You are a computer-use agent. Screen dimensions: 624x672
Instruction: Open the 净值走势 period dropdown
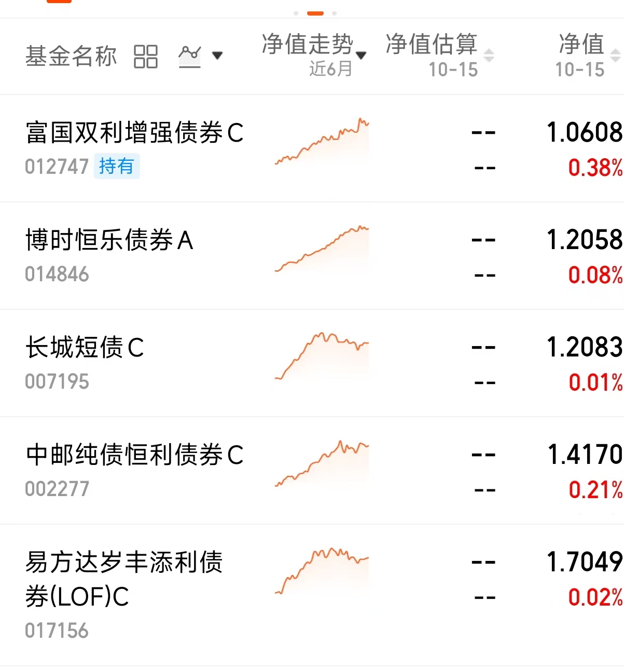314,55
